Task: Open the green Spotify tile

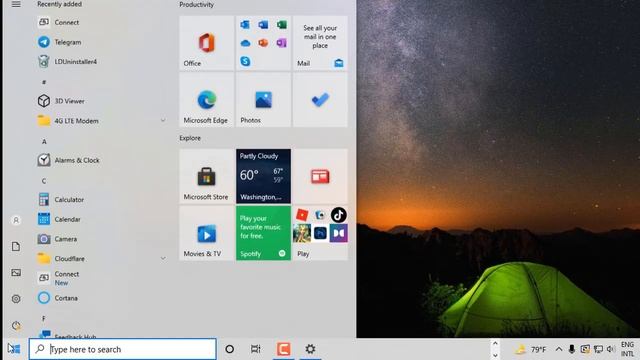Action: [x=263, y=233]
